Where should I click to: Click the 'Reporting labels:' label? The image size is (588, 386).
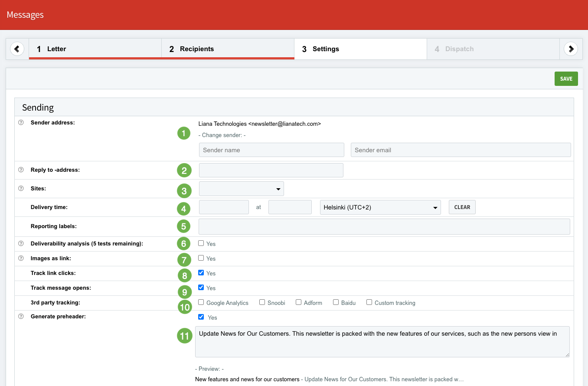(54, 226)
